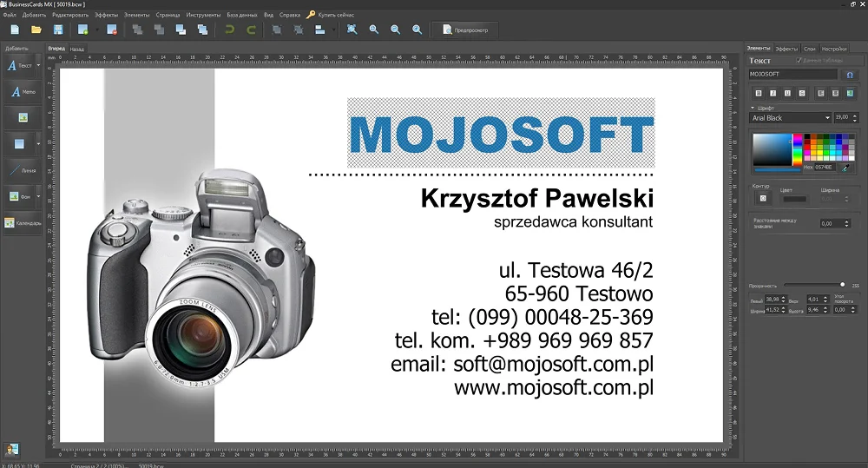Toggle bold text formatting
This screenshot has height=468, width=868.
758,93
